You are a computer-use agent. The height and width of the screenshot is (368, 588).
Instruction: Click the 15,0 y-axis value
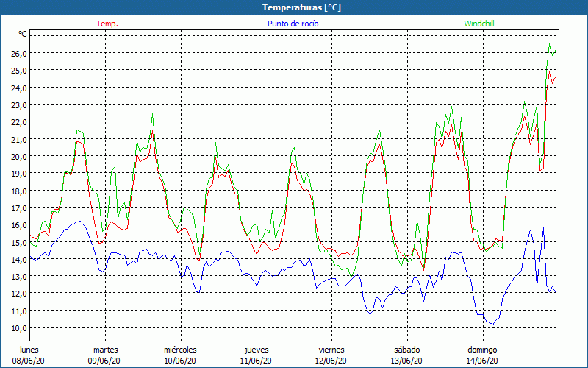[19, 243]
